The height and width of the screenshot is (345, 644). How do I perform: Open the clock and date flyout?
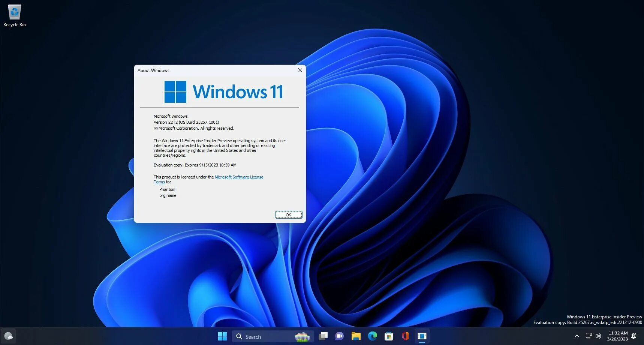[x=618, y=336]
